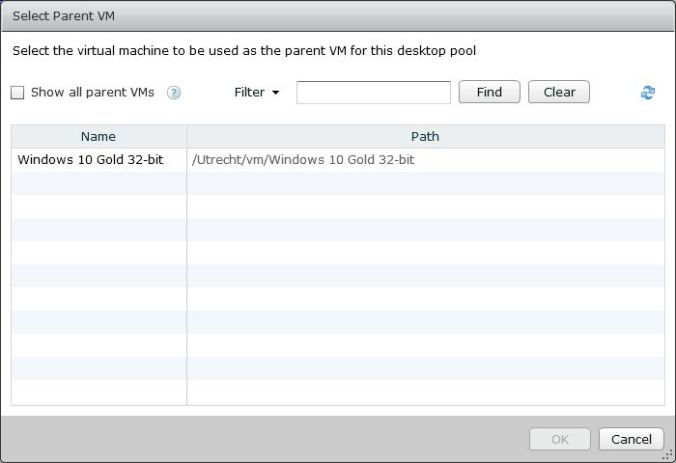The height and width of the screenshot is (463, 676).
Task: Cancel the Select Parent VM dialog
Action: (x=631, y=439)
